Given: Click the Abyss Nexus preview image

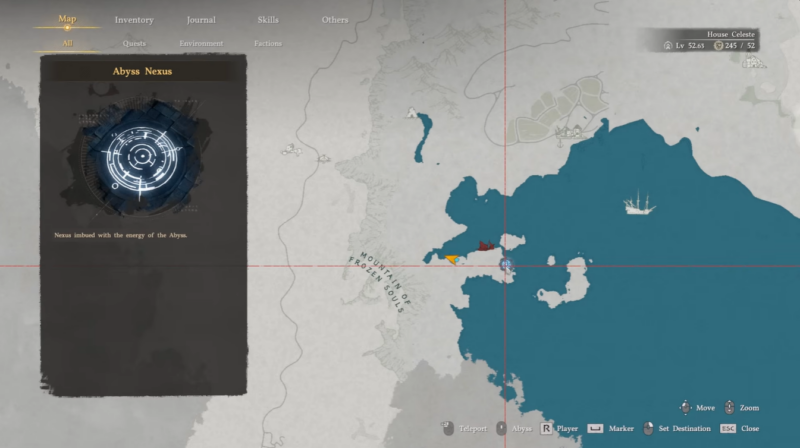Looking at the screenshot, I should tap(142, 156).
